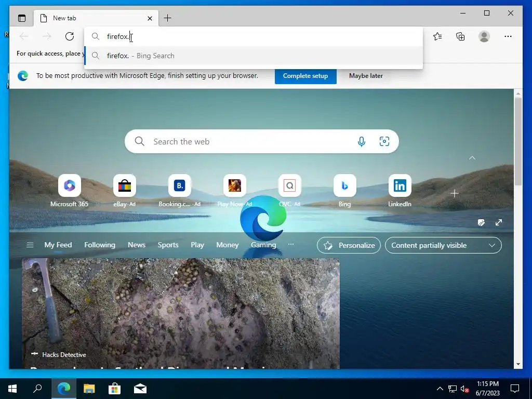Click the Refresh page icon
This screenshot has height=399, width=532.
(x=70, y=36)
